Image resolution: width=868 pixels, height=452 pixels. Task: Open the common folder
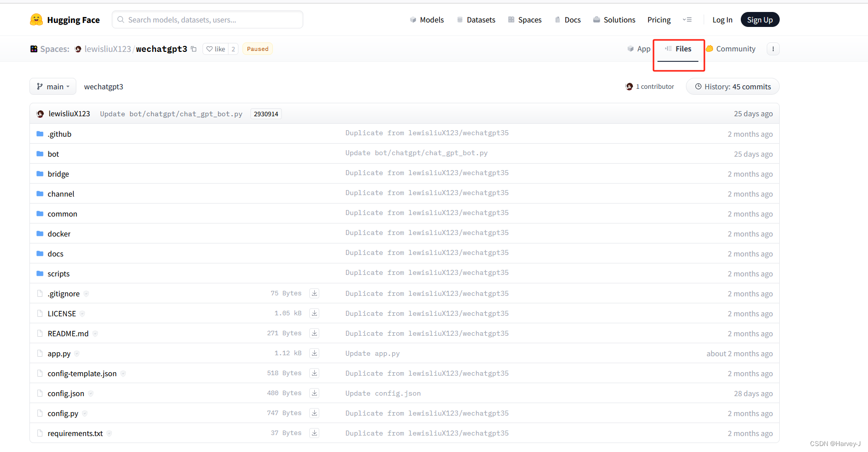point(62,214)
